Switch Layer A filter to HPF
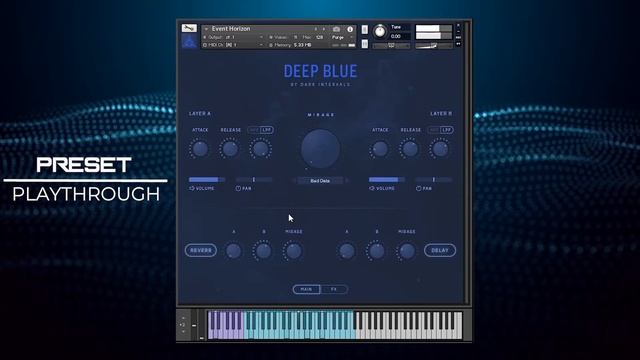This screenshot has width=640, height=360. 255,130
